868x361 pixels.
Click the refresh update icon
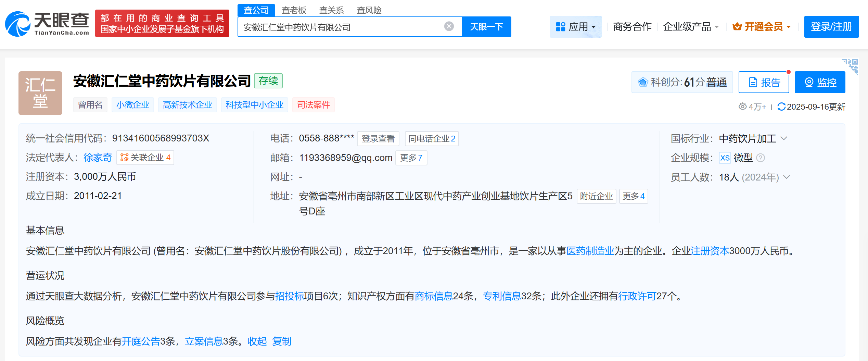click(x=781, y=107)
